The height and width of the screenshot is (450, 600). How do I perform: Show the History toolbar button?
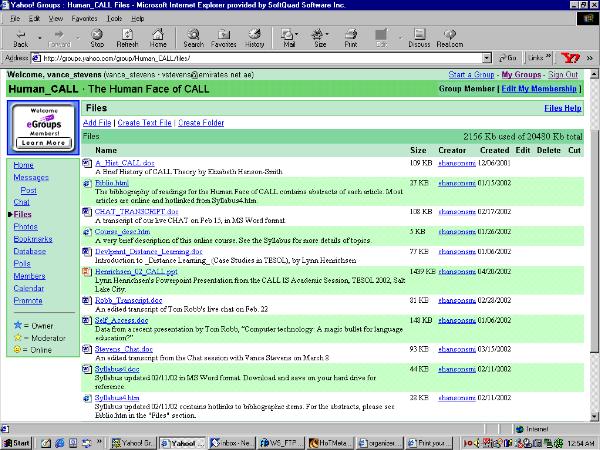[254, 38]
